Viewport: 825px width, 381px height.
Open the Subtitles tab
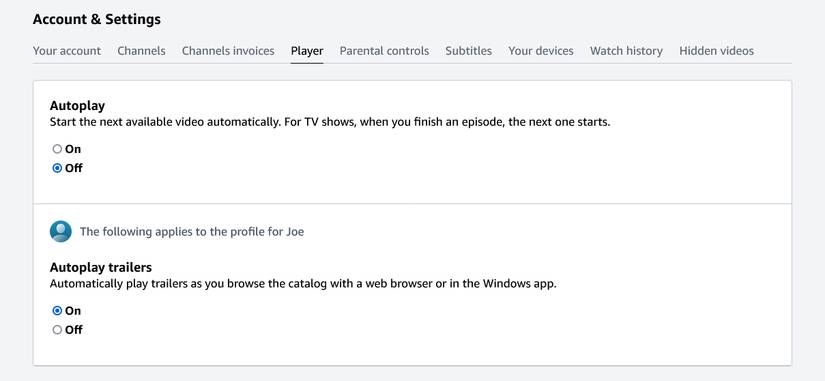click(468, 51)
